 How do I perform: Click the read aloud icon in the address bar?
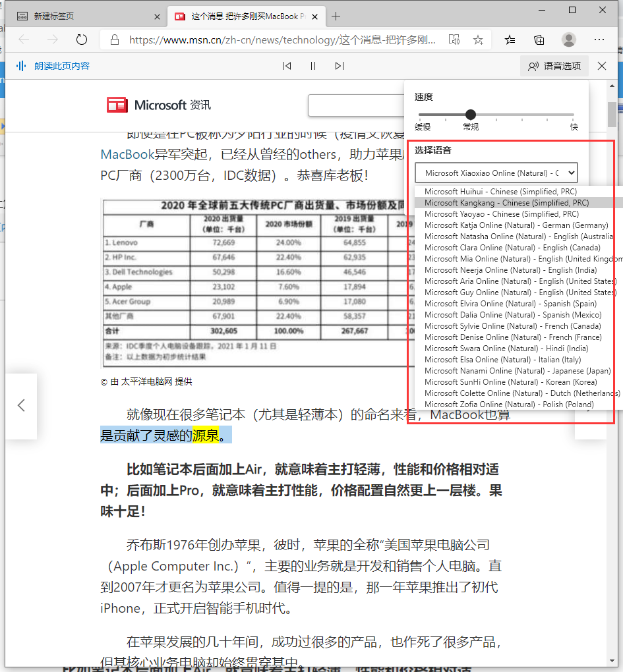click(454, 40)
